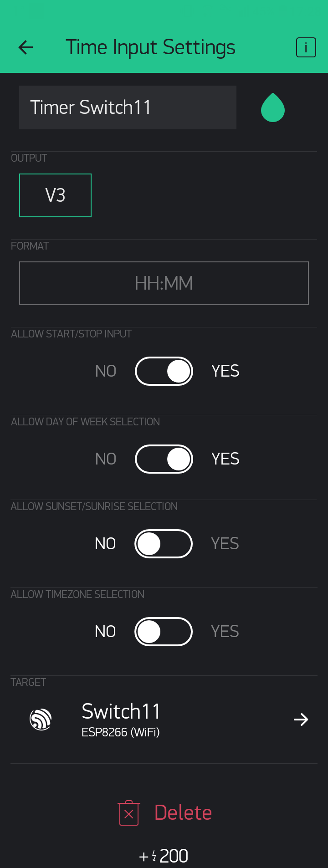Image resolution: width=328 pixels, height=868 pixels.
Task: Turn on timezone selection
Action: [x=164, y=631]
